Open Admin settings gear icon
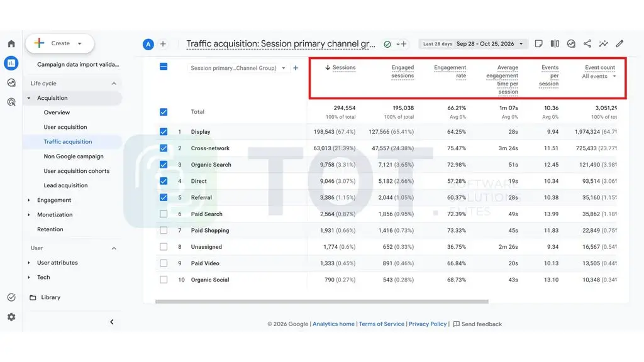Screen dimensions: 644x362 [11, 317]
